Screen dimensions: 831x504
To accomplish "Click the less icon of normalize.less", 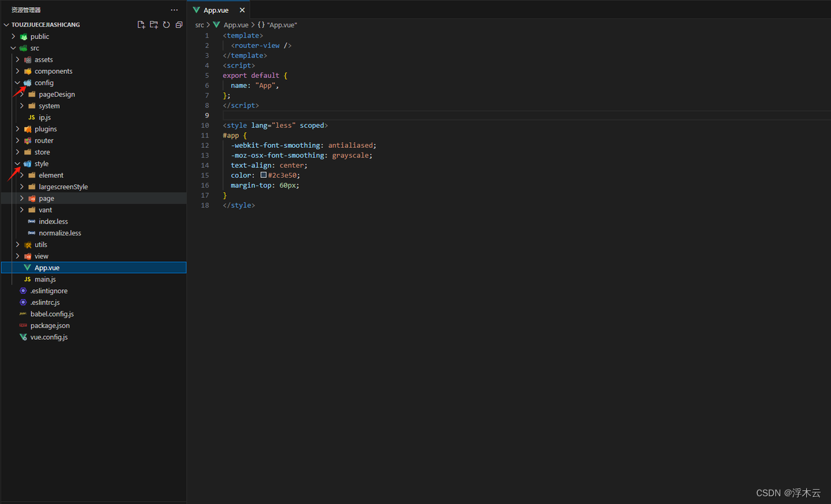I will (x=32, y=233).
